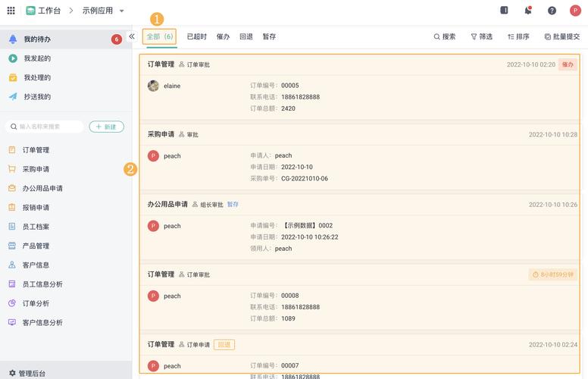Select the 回退 tab
Viewport: 588px width, 379px height.
click(x=246, y=36)
